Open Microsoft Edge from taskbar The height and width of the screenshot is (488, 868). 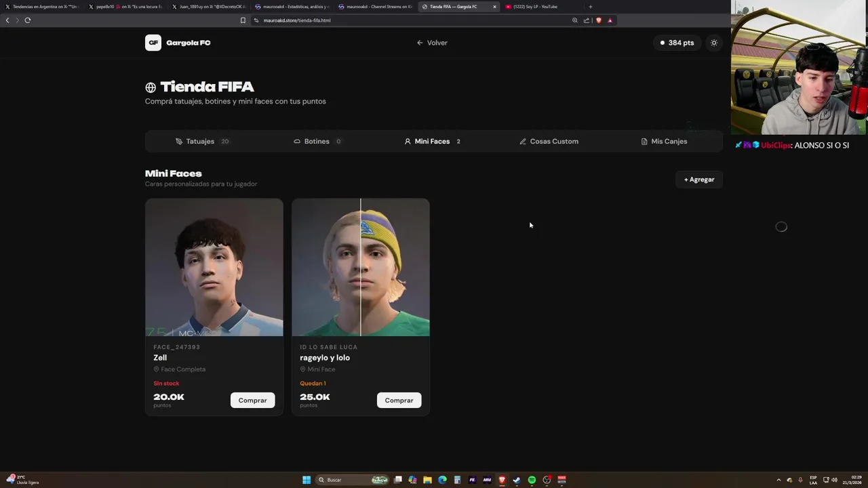tap(442, 480)
